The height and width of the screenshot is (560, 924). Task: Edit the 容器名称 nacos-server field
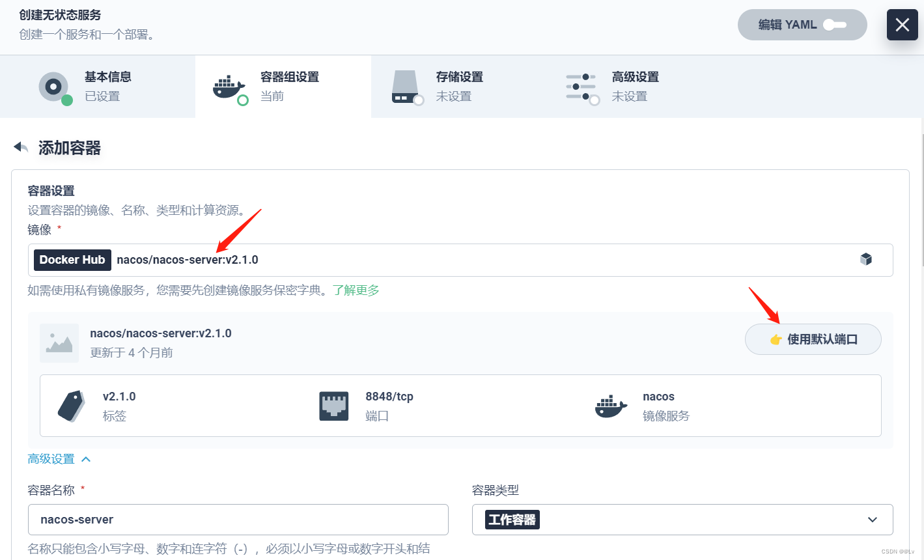point(238,520)
